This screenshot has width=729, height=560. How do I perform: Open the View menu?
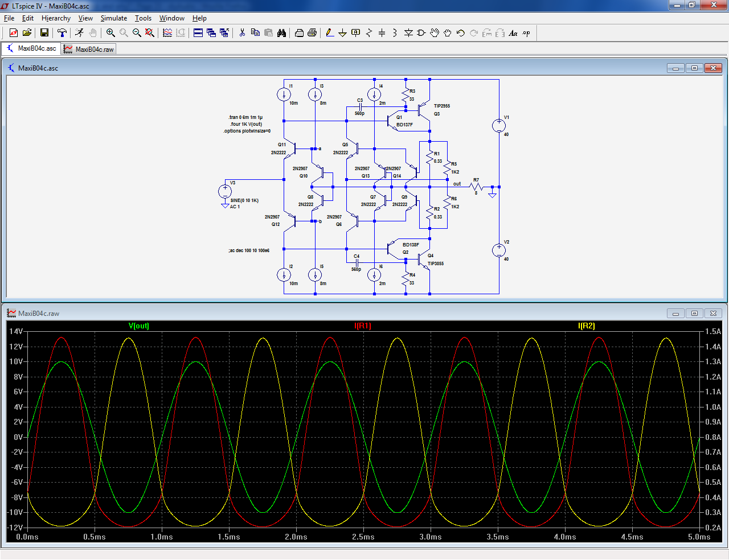click(x=85, y=18)
